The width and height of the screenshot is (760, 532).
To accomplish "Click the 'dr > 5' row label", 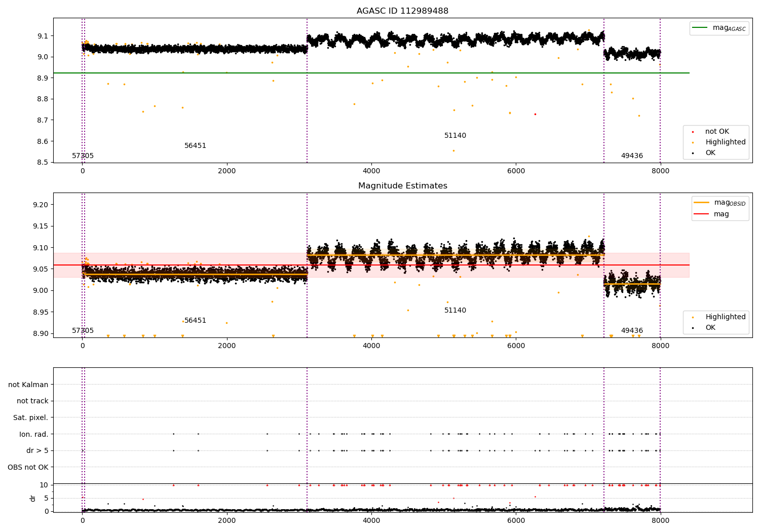I will [x=37, y=451].
